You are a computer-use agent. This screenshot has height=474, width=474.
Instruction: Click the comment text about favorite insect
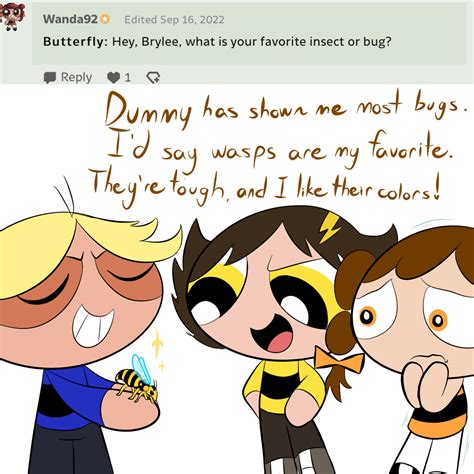pyautogui.click(x=251, y=42)
